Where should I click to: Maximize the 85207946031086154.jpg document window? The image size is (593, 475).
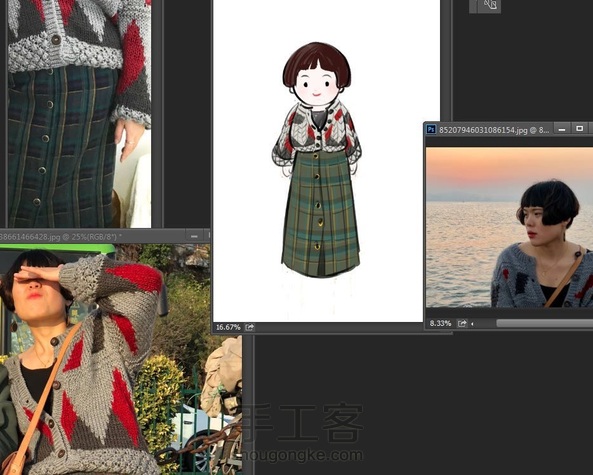pos(579,129)
